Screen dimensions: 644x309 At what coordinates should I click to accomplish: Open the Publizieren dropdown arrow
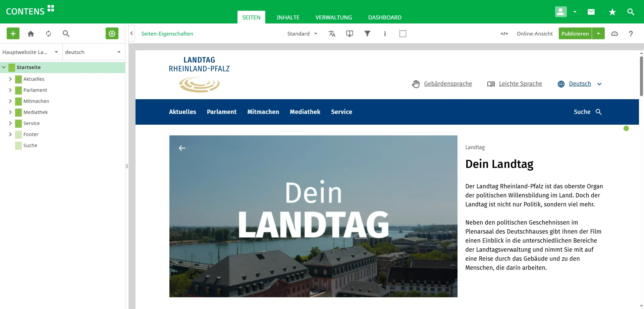coord(598,34)
